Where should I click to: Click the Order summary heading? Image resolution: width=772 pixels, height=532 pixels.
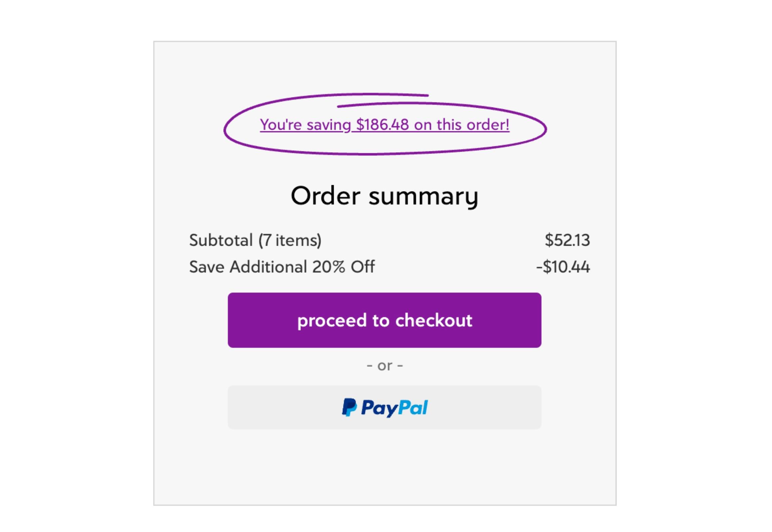[x=384, y=196]
